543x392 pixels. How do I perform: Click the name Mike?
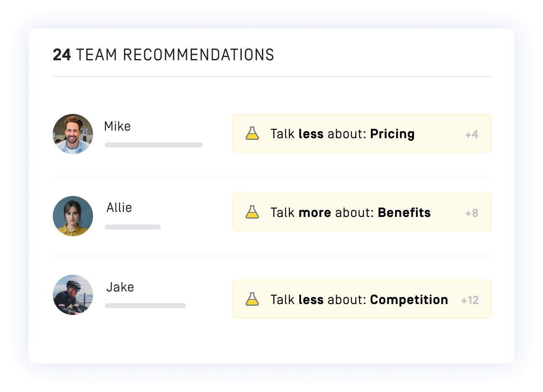(117, 126)
